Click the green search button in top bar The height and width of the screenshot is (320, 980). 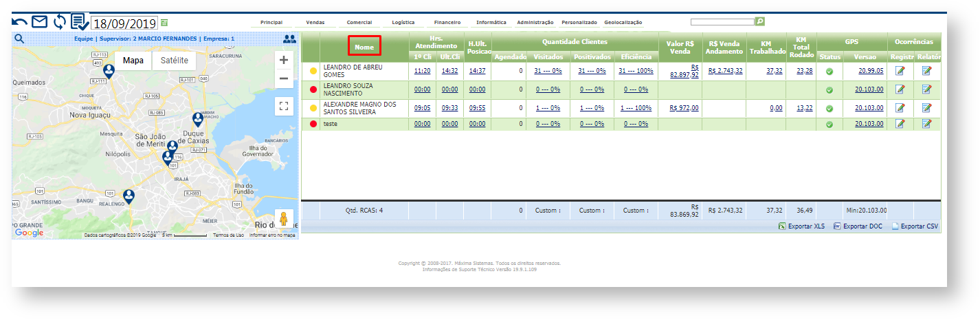759,22
